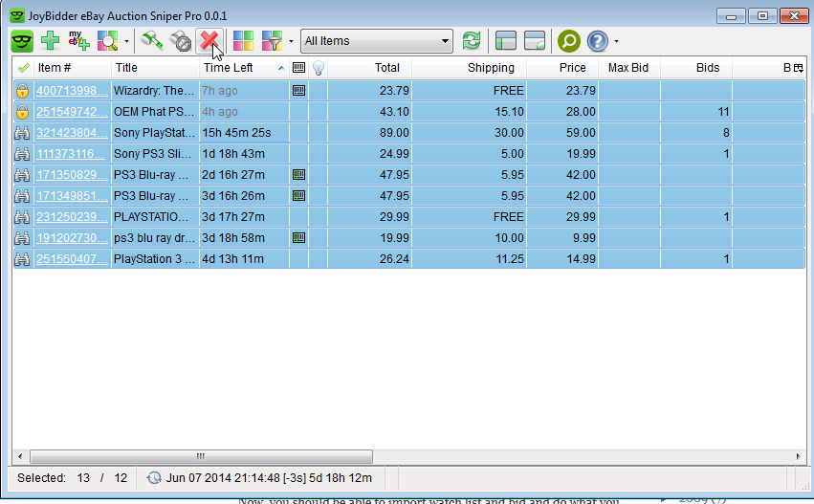Screen dimensions: 814x504
Task: Open item link 231250239
Action: click(72, 217)
